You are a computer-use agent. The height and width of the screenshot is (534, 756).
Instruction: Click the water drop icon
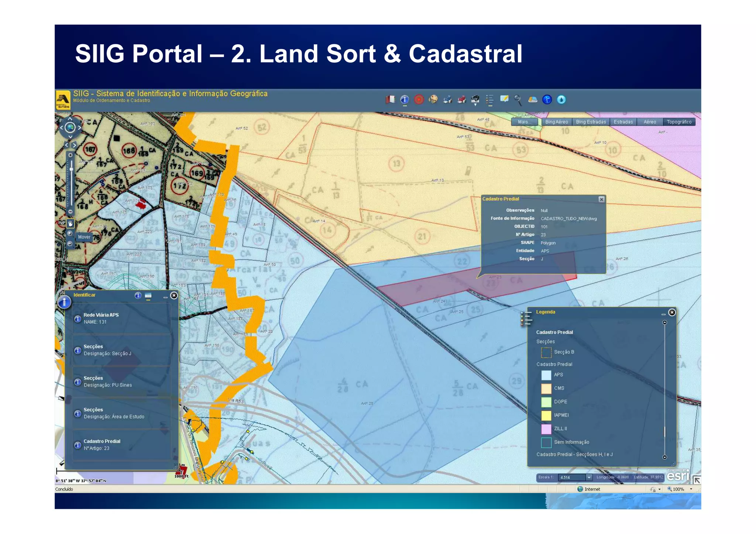[x=561, y=99]
